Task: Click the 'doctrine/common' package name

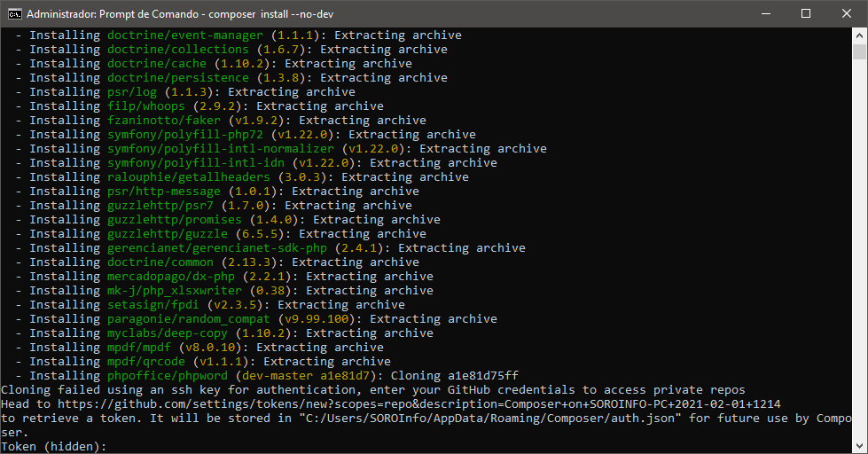Action: 160,262
